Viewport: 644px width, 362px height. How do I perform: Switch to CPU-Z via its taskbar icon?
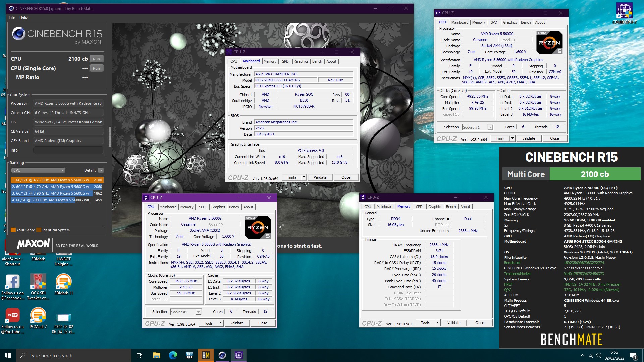pos(238,355)
